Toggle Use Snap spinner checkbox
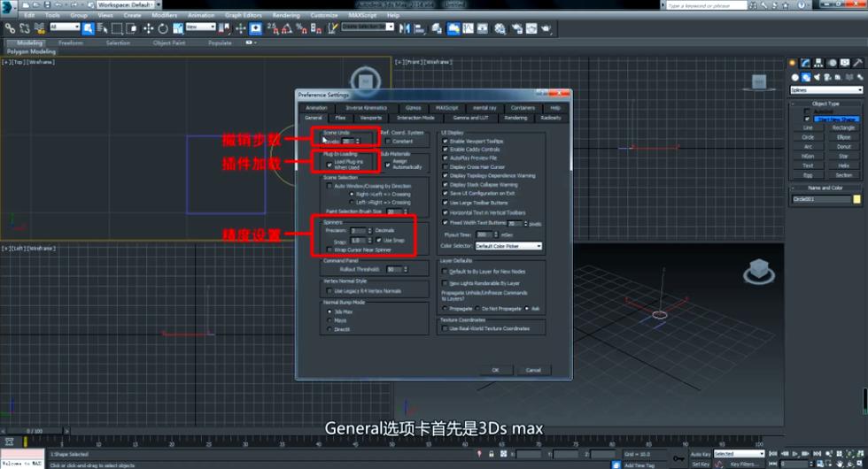Viewport: 868px width, 469px height. click(x=379, y=240)
